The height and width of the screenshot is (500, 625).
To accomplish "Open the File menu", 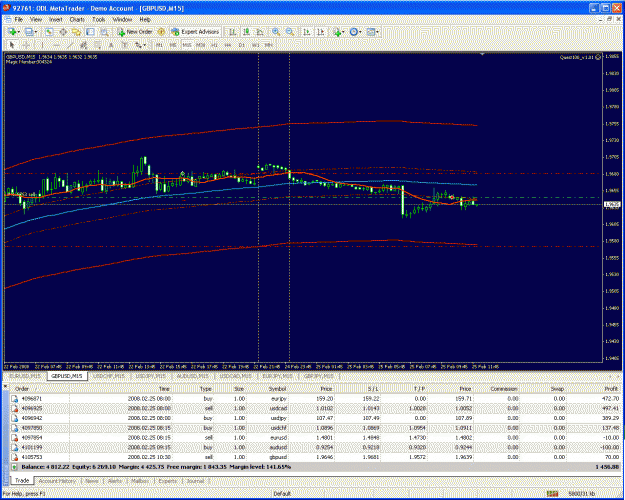I will point(18,19).
